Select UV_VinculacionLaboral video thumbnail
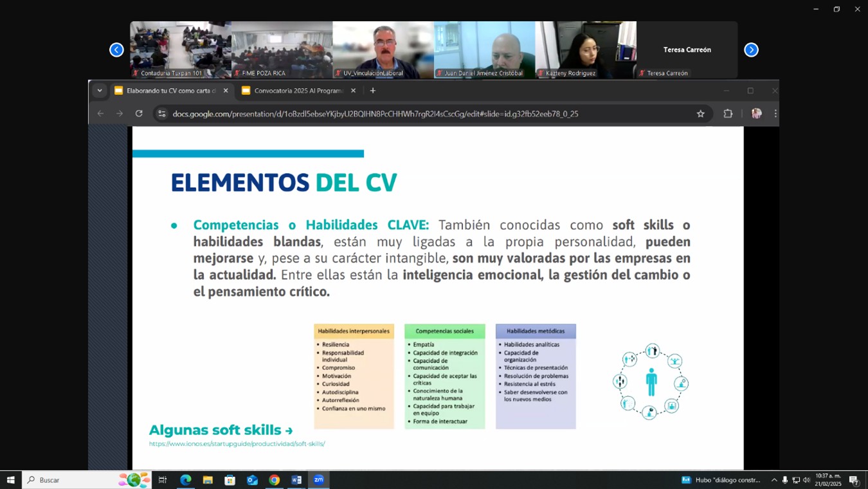This screenshot has height=489, width=868. coord(383,50)
